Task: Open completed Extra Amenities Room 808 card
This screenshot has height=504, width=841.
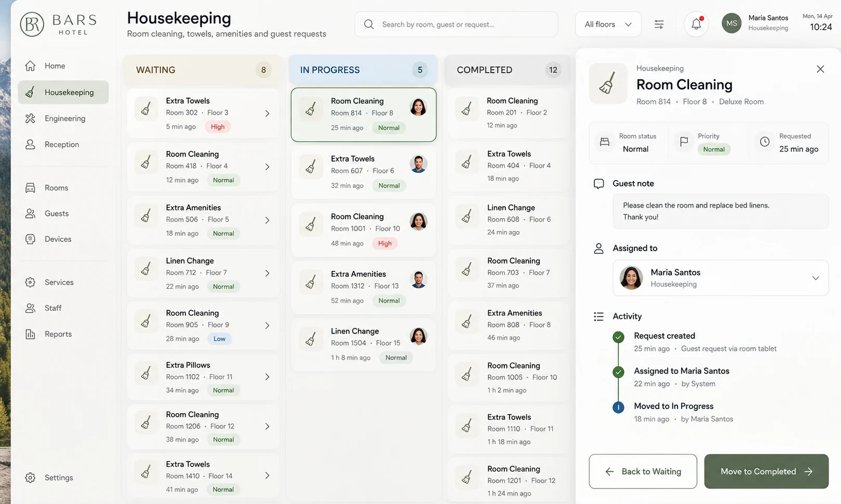Action: (509, 325)
